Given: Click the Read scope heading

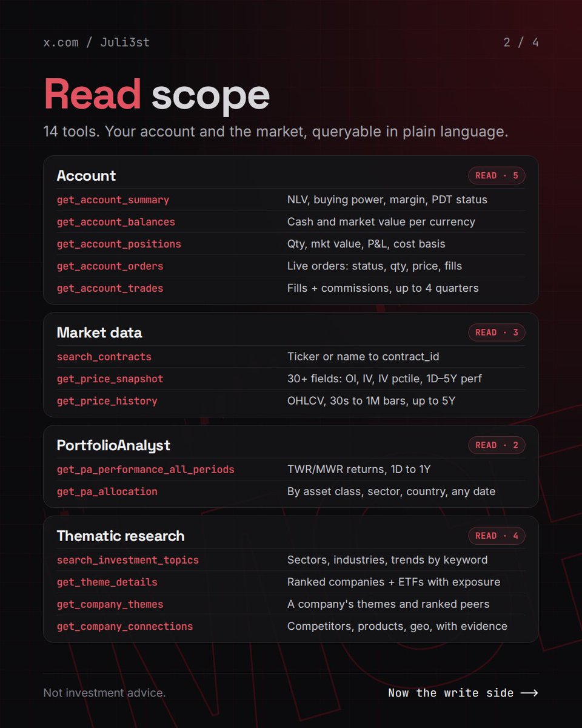Looking at the screenshot, I should 156,95.
